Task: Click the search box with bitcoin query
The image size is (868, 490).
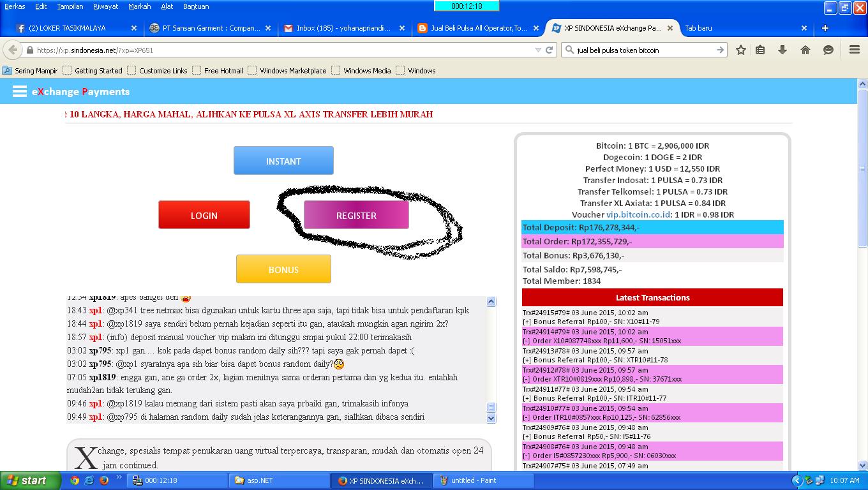Action: [643, 50]
